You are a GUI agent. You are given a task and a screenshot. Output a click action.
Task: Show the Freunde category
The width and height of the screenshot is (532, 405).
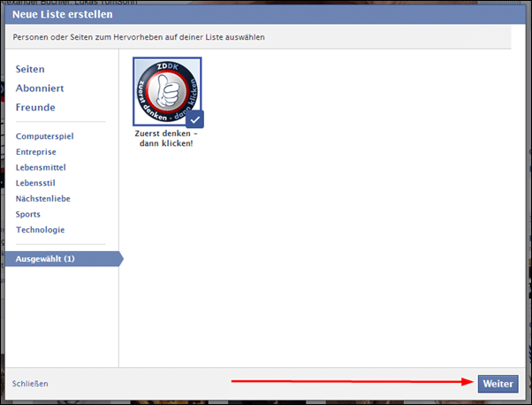click(35, 108)
